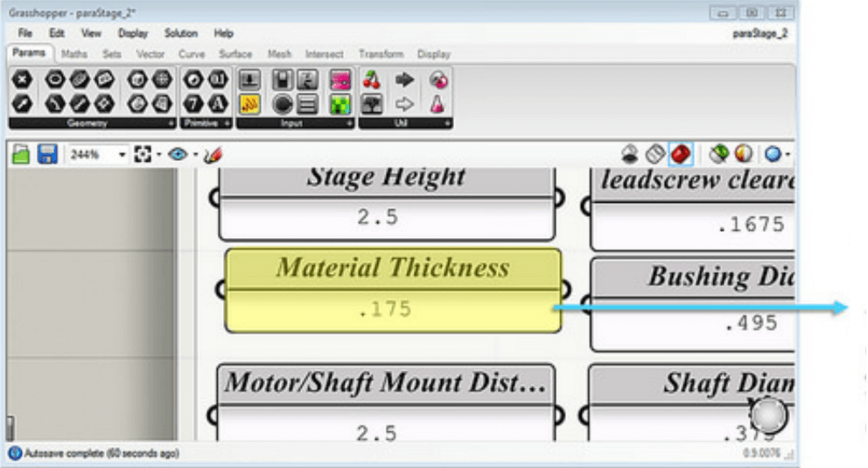Switch to the Intersect tab
This screenshot has width=868, height=468.
click(324, 54)
